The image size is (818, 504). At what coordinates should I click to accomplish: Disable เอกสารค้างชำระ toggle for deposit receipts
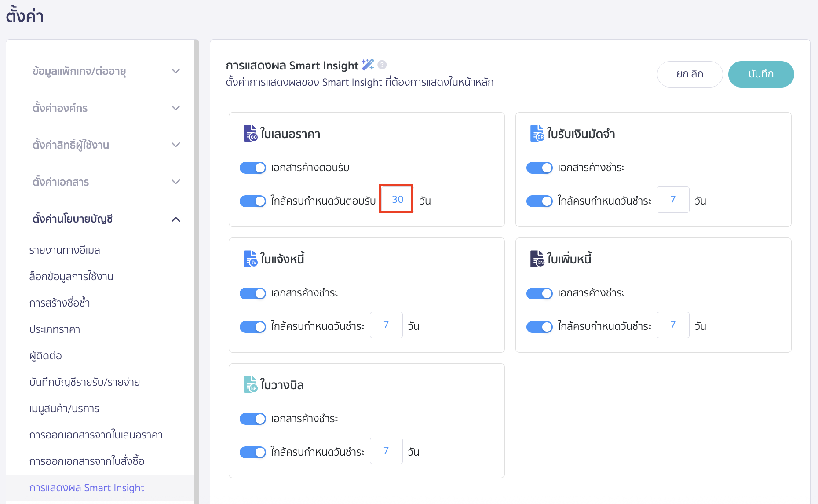tap(540, 168)
